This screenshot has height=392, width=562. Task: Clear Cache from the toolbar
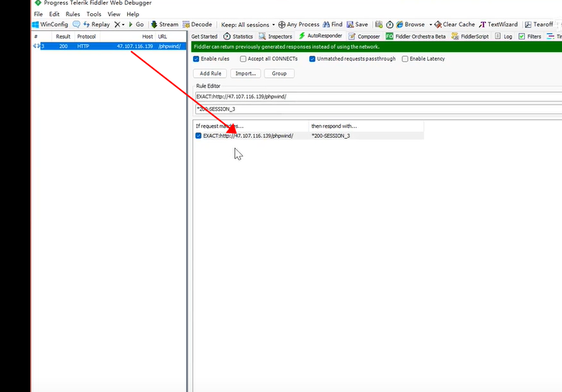pyautogui.click(x=454, y=24)
